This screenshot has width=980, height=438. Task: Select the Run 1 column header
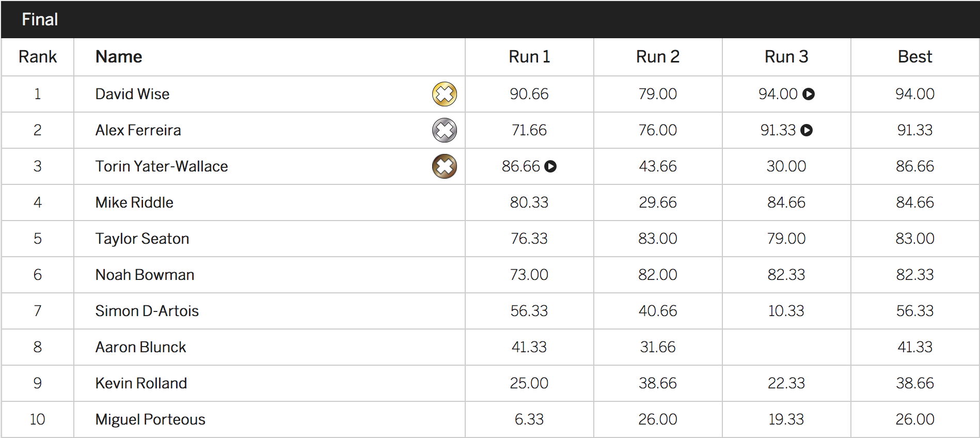coord(529,57)
